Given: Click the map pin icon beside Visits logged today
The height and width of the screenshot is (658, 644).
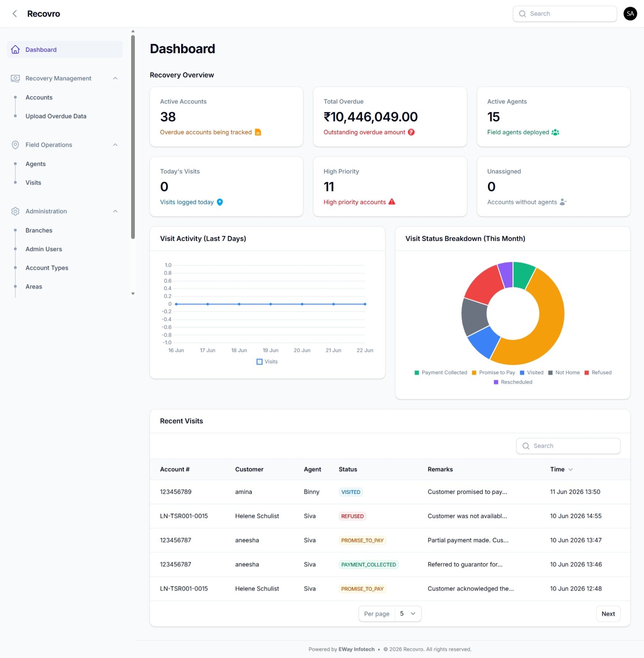Looking at the screenshot, I should pyautogui.click(x=220, y=202).
